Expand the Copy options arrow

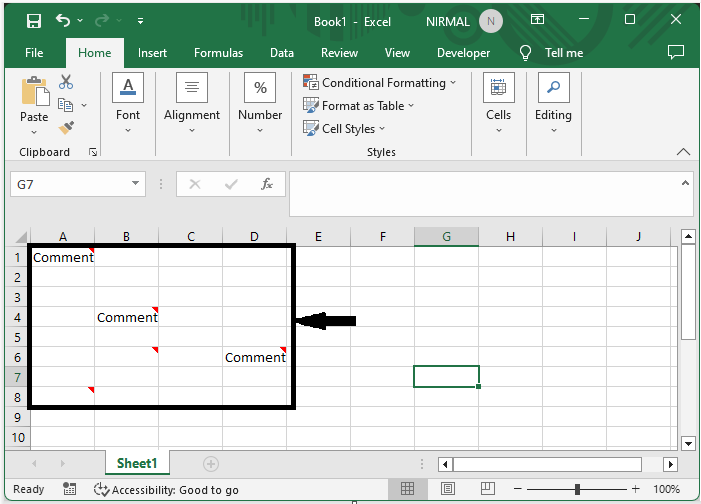coord(84,106)
